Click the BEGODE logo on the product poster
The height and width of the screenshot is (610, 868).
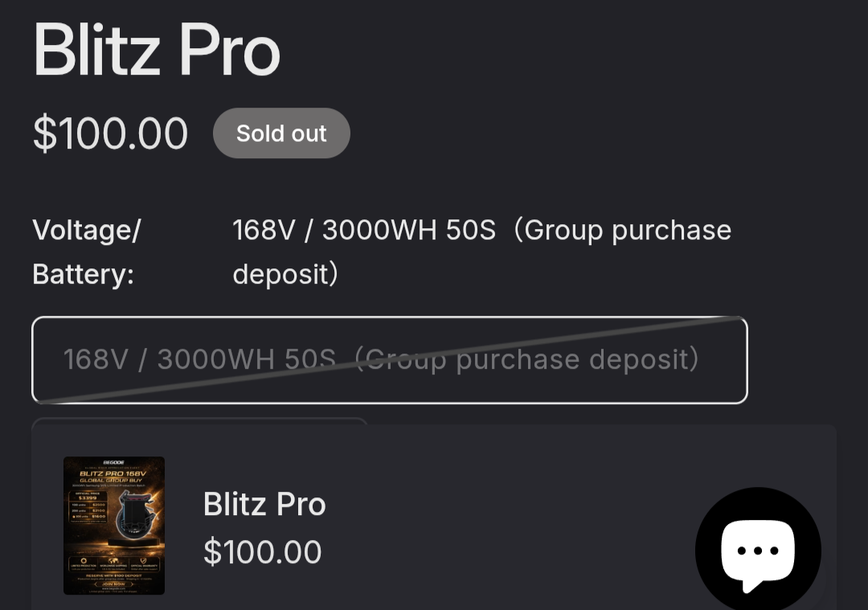[x=114, y=464]
